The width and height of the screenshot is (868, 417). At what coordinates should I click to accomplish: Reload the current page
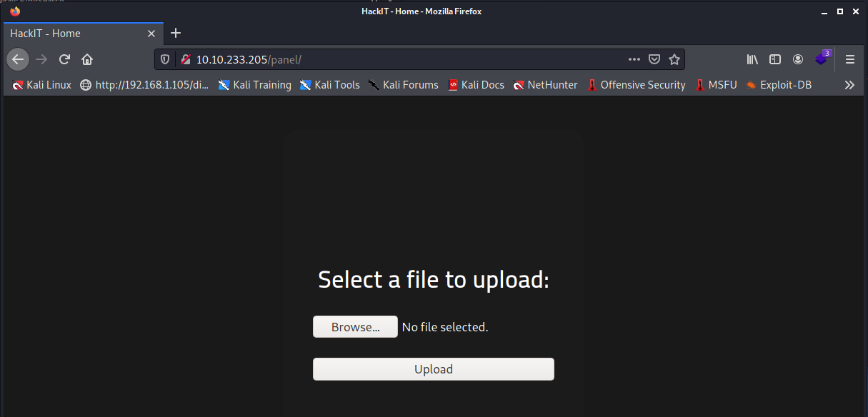coord(64,59)
